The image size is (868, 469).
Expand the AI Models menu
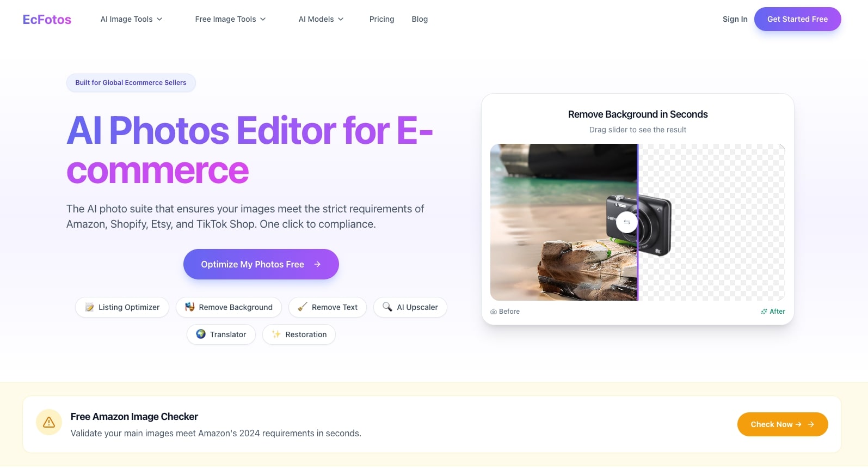(x=321, y=19)
